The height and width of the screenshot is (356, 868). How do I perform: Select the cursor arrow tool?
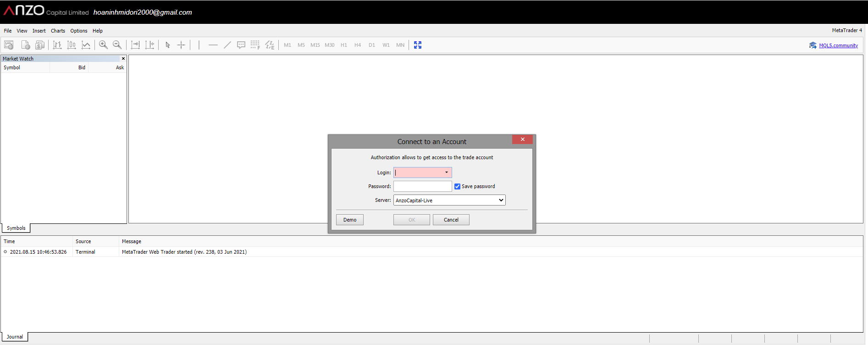167,45
